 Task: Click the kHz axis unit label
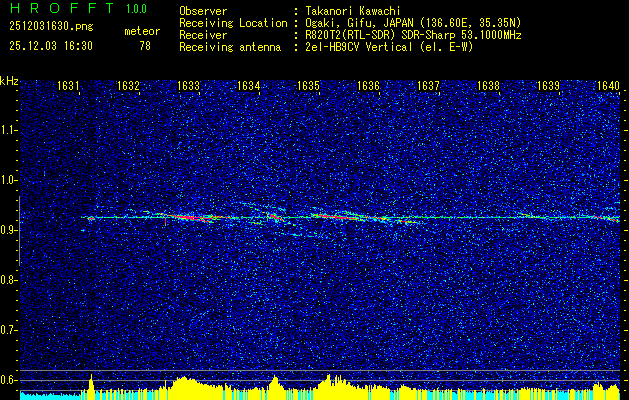click(x=9, y=81)
